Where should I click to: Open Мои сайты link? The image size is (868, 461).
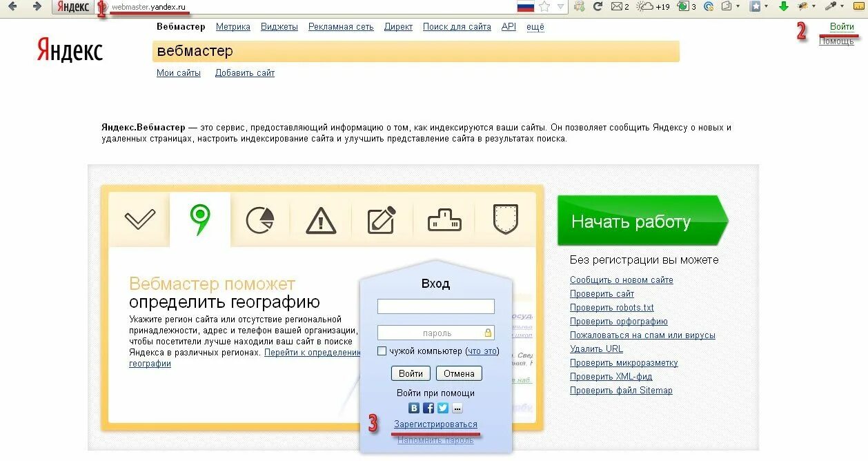pyautogui.click(x=179, y=72)
